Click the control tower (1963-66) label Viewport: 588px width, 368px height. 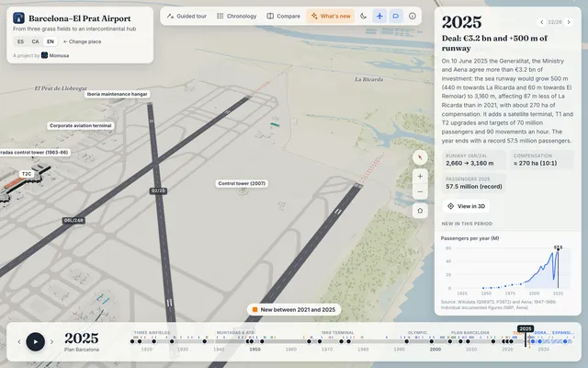[x=35, y=153]
